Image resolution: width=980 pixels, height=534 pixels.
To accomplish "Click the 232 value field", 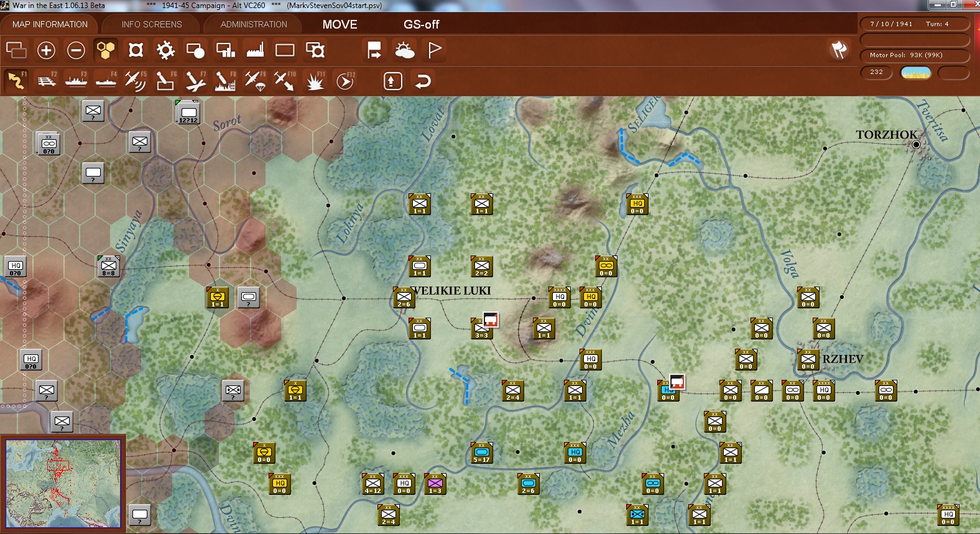I will tap(877, 72).
